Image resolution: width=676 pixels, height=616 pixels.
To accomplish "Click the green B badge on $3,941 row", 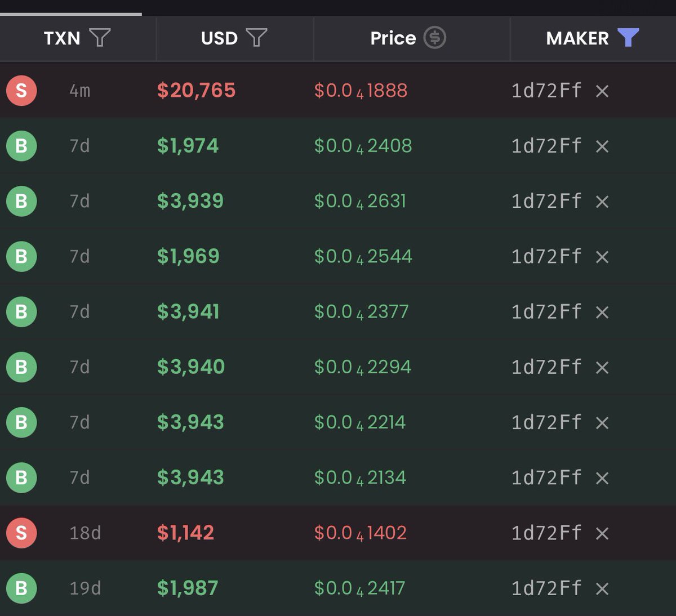I will click(21, 311).
